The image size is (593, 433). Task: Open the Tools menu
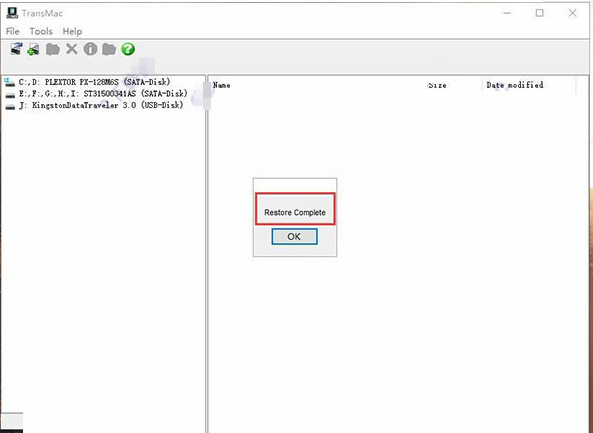pyautogui.click(x=41, y=31)
